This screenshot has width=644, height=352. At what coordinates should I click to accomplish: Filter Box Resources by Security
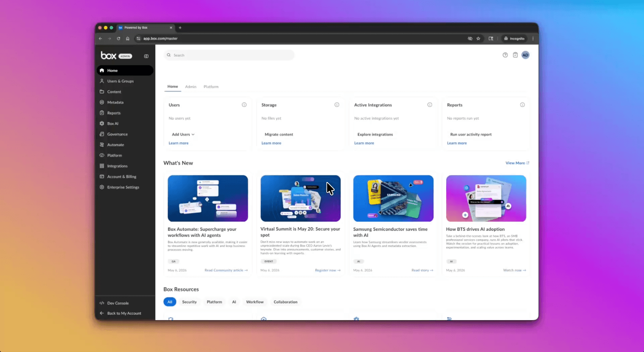(189, 302)
